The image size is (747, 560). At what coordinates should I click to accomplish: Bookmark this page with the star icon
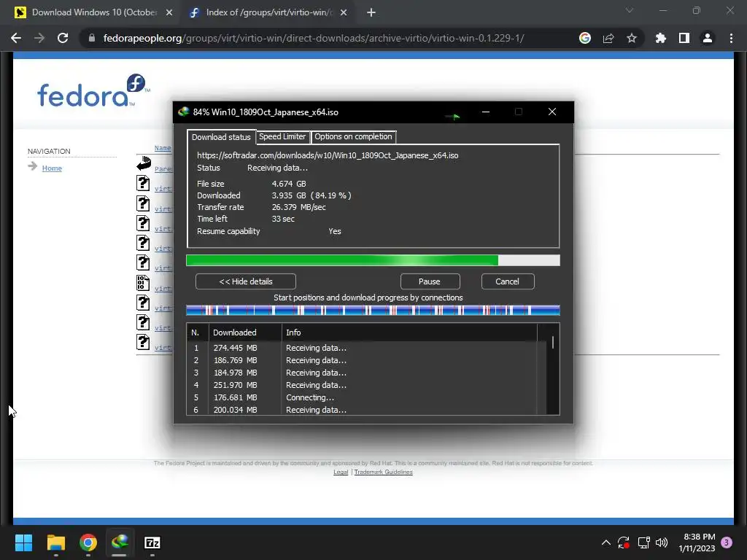pos(632,38)
